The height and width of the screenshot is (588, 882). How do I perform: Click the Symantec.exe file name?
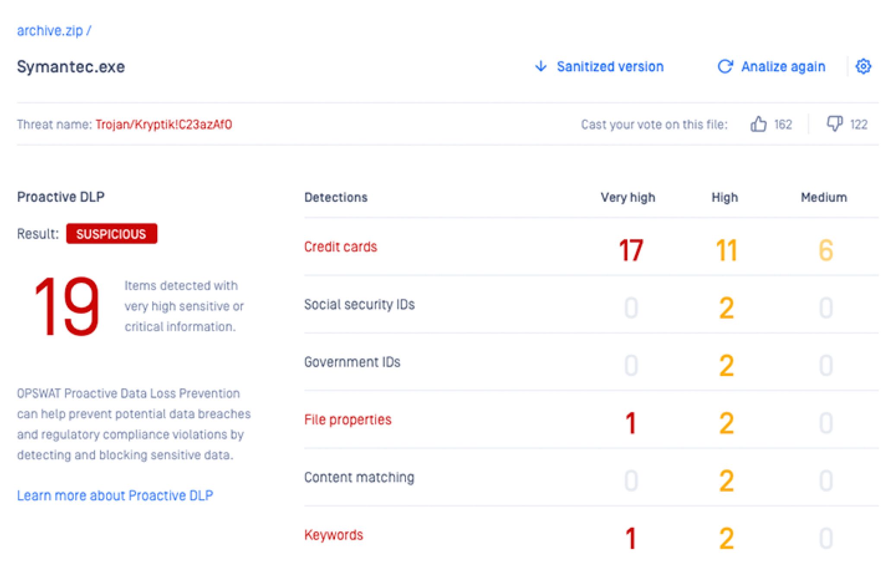point(71,67)
